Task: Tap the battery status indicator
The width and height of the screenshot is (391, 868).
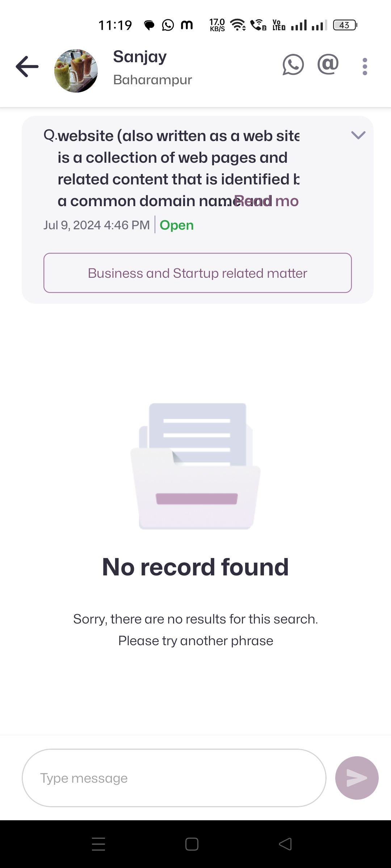Action: [345, 25]
